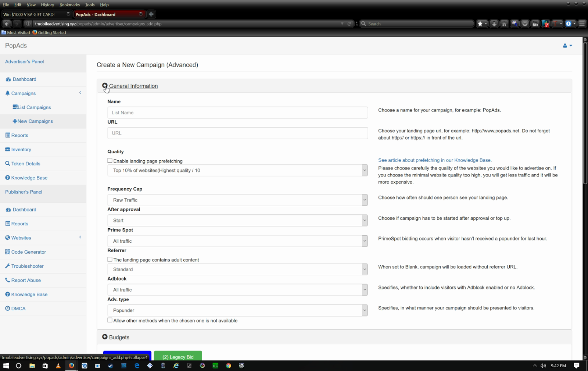
Task: Open the user account icon menu
Action: 567,46
